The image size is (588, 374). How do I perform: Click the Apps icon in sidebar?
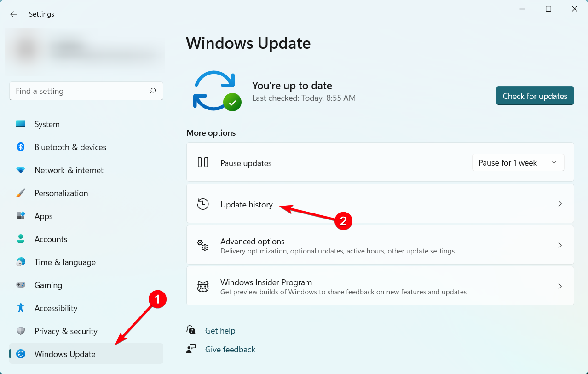point(21,216)
